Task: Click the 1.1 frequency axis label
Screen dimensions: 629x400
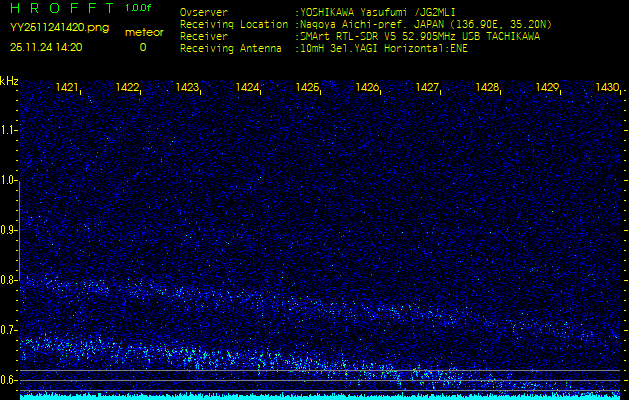Action: click(x=10, y=129)
